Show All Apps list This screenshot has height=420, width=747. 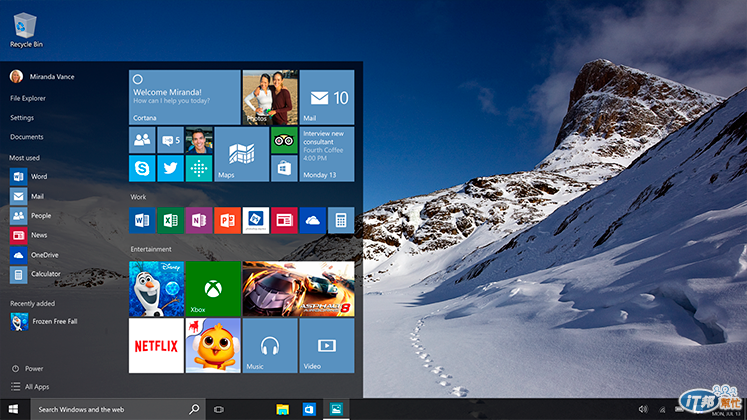click(x=30, y=387)
